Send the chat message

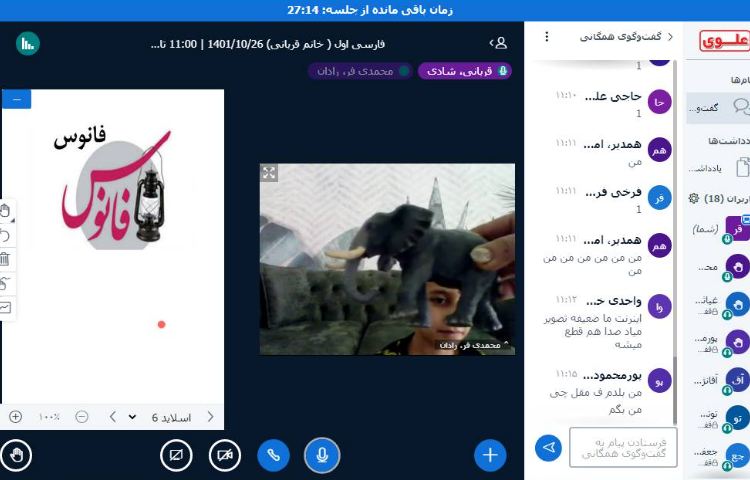pos(549,448)
